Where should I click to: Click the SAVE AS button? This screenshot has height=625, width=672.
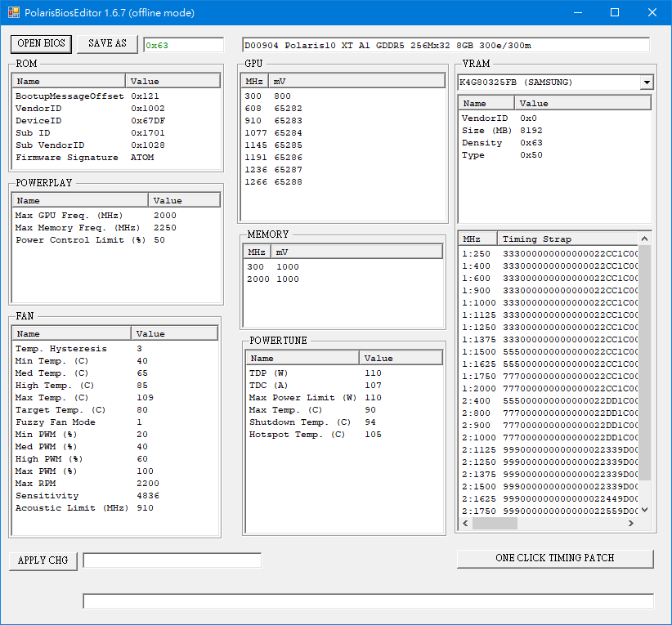point(107,43)
